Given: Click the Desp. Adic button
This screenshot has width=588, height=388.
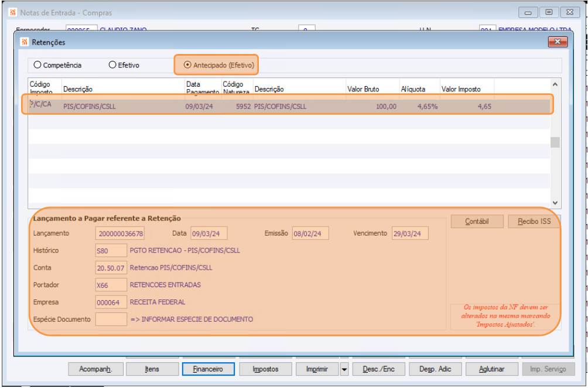Looking at the screenshot, I should click(x=435, y=369).
